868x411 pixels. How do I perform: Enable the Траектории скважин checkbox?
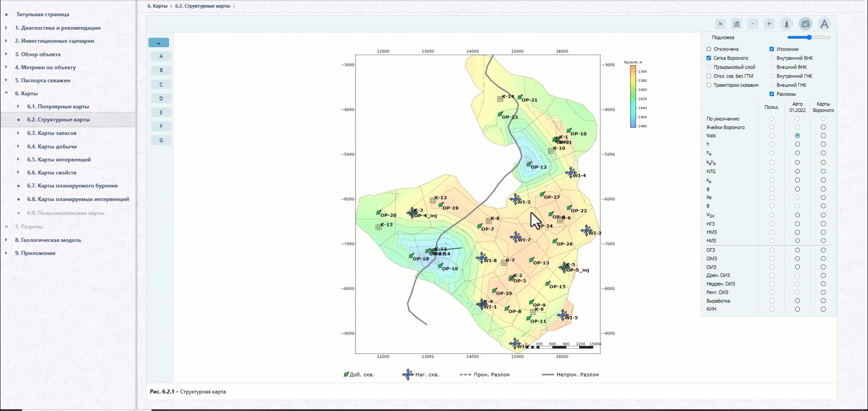click(709, 85)
